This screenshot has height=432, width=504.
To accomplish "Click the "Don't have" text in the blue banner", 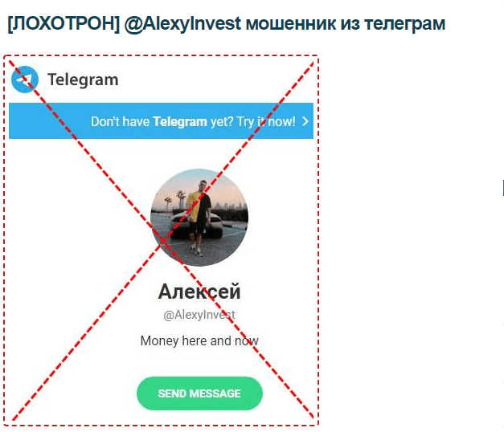I will tap(121, 122).
